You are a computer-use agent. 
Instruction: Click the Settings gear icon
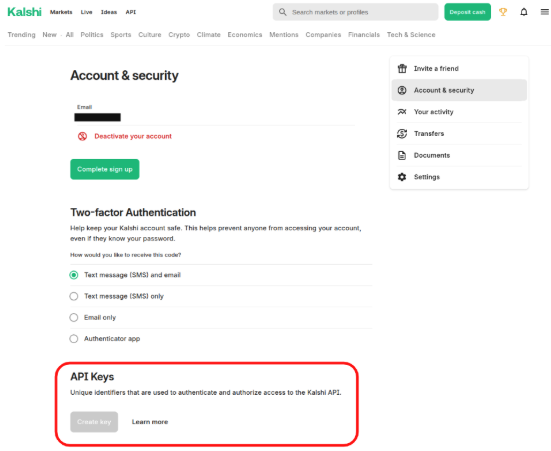pyautogui.click(x=402, y=177)
